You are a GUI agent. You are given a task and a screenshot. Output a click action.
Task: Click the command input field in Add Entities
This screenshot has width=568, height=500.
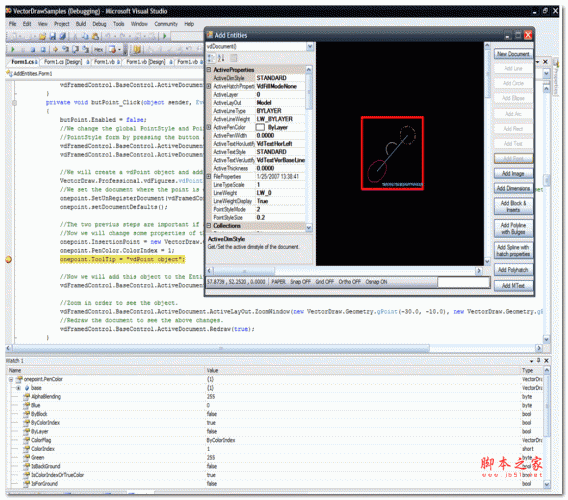[x=464, y=282]
